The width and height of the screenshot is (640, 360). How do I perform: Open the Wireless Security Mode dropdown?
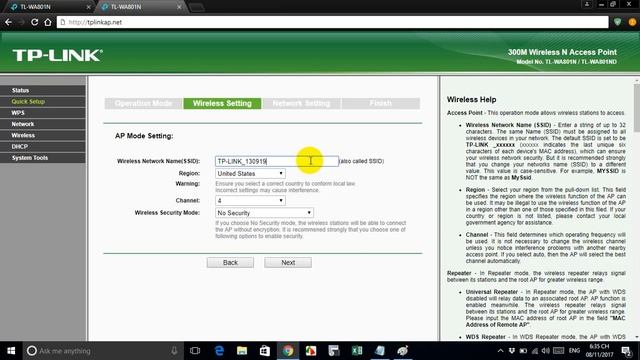[264, 213]
